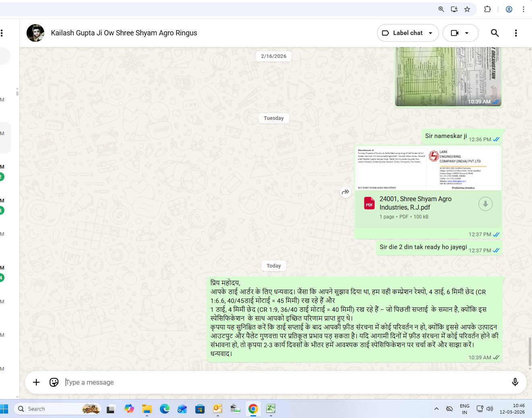Open the browser extensions puzzle icon

click(487, 9)
